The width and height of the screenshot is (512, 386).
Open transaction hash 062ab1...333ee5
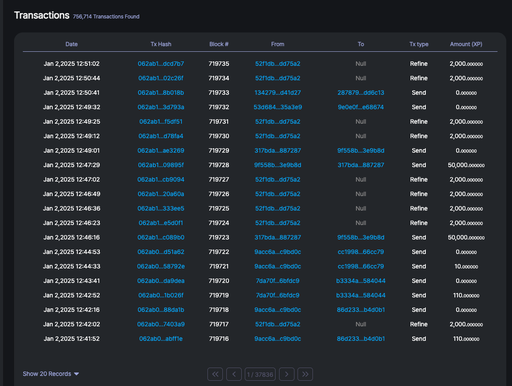[161, 208]
